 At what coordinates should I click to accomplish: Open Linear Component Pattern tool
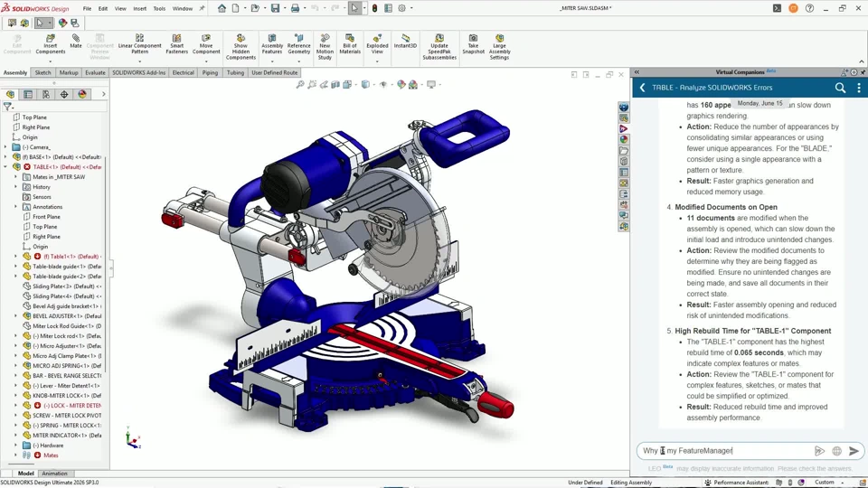coord(139,43)
